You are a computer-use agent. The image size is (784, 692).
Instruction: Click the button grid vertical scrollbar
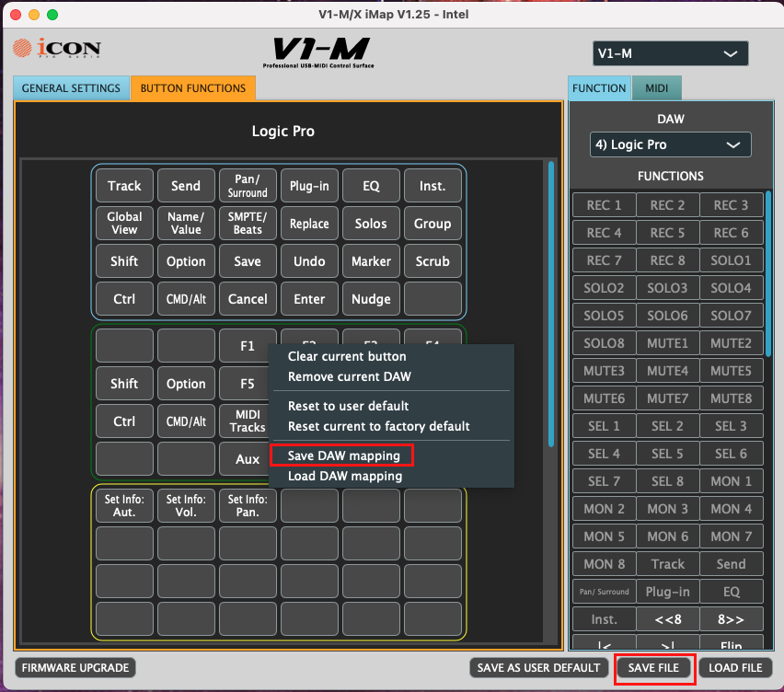pos(551,304)
